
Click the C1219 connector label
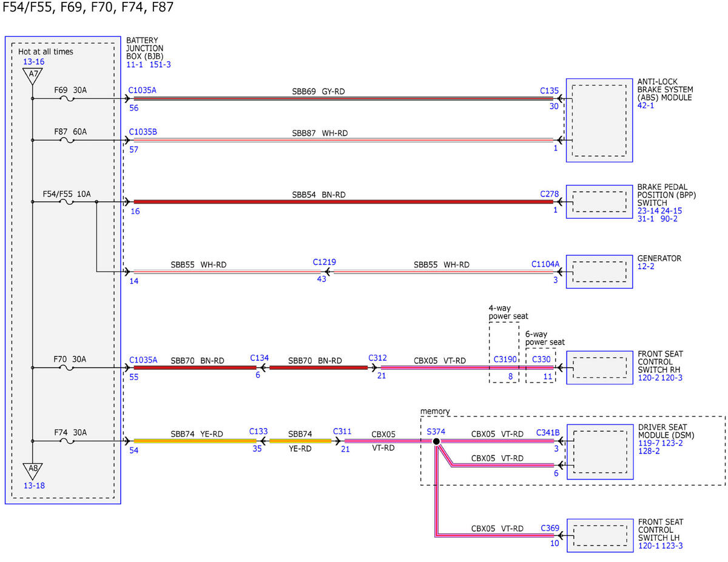click(x=325, y=262)
